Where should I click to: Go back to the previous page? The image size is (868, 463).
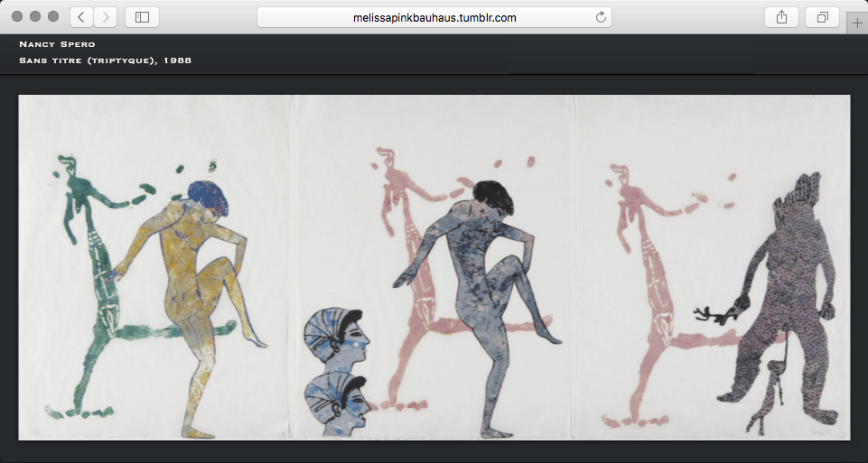coord(81,17)
